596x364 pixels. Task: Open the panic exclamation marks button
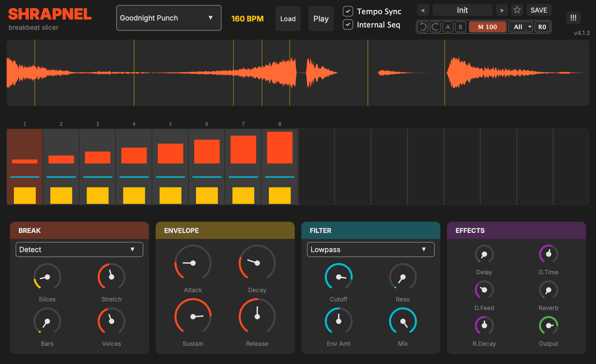coord(573,18)
